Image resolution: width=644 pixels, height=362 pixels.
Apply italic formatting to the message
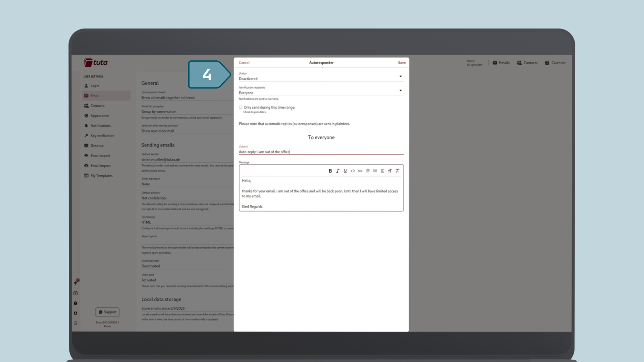(x=338, y=171)
